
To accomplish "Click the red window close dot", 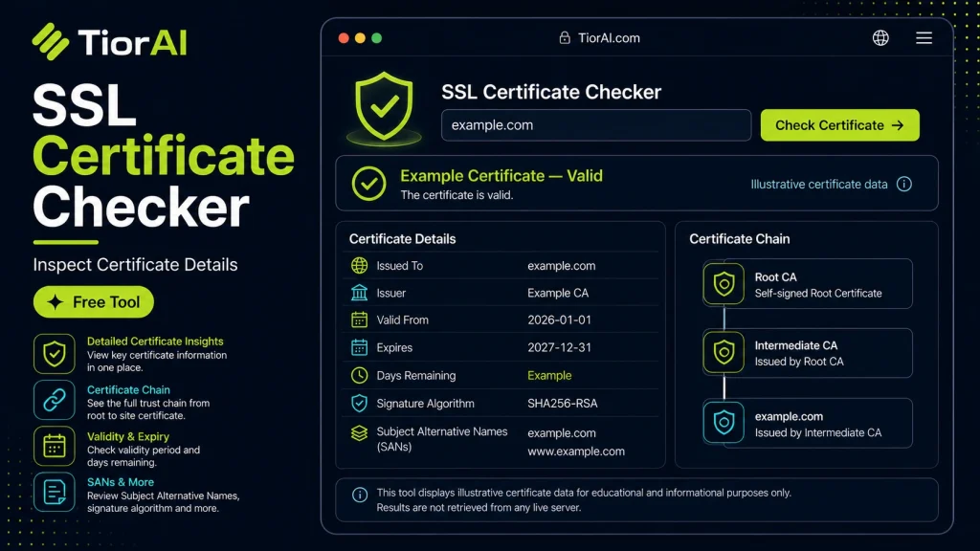I will (344, 38).
